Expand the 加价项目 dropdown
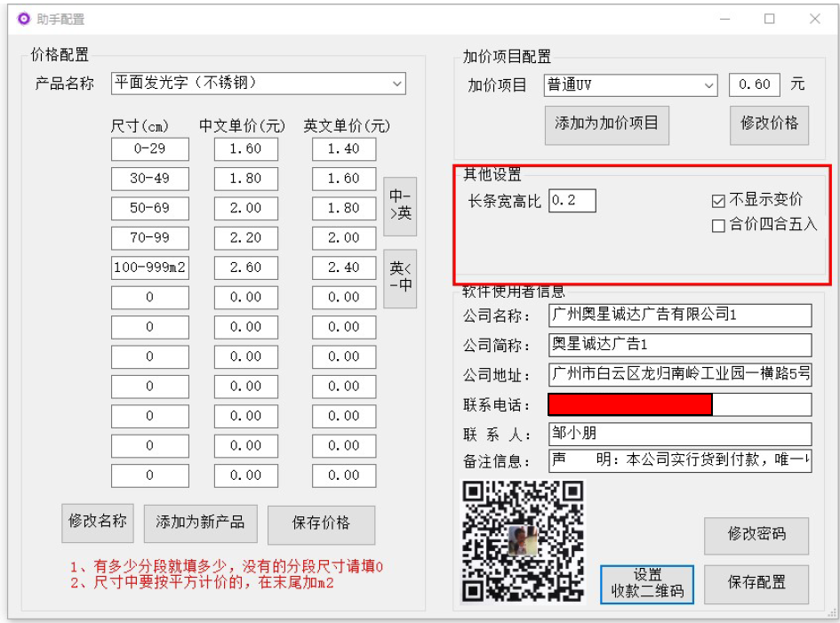The image size is (840, 623). click(708, 85)
